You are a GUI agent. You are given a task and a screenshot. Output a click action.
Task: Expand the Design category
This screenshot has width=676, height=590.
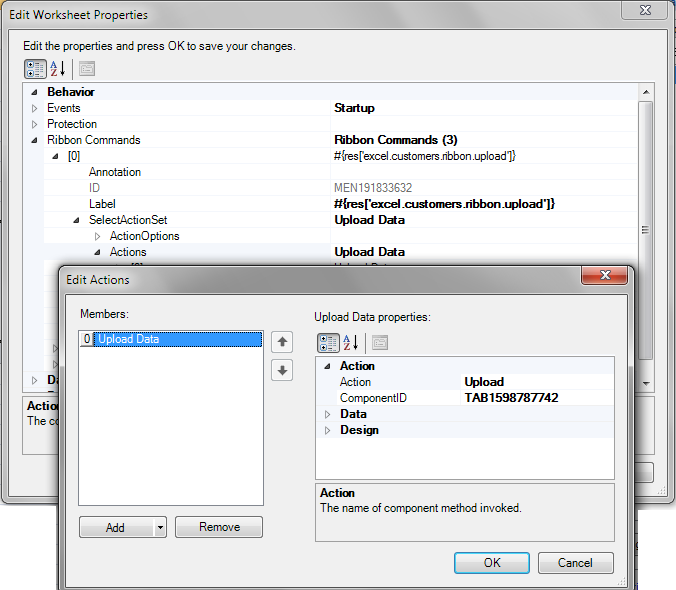pyautogui.click(x=327, y=430)
